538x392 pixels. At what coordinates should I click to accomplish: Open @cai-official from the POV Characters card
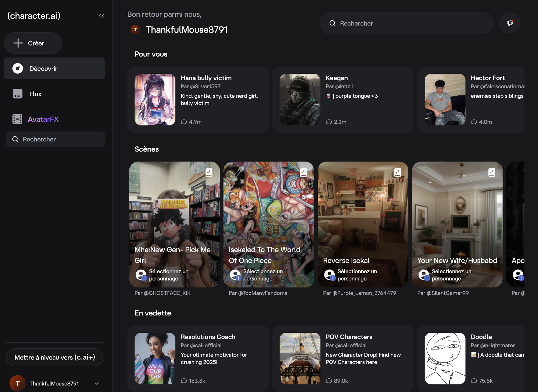point(347,345)
